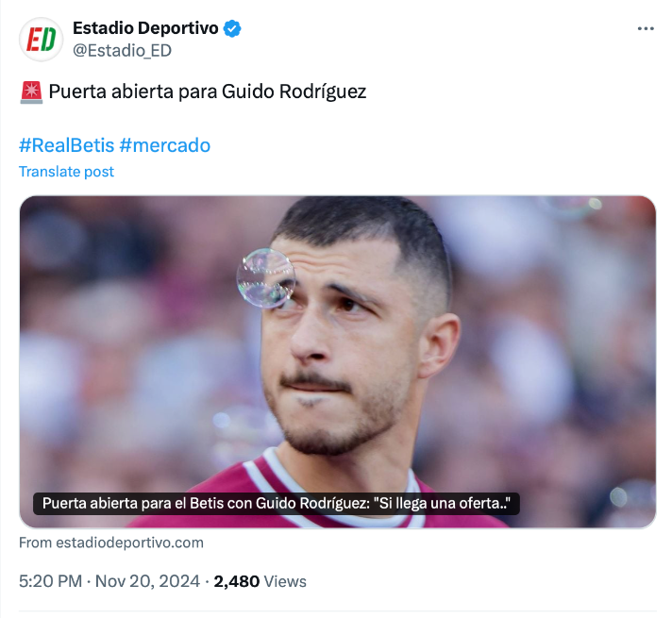The width and height of the screenshot is (672, 618).
Task: Open the @Estadio_ED handle profile
Action: 122,51
